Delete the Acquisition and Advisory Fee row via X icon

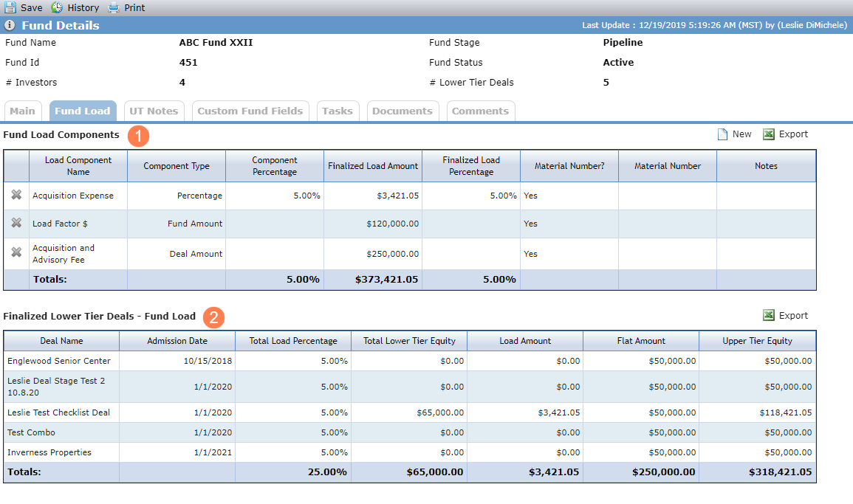pos(16,252)
